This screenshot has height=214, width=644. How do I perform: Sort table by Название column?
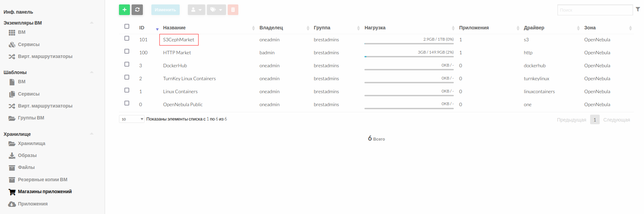click(175, 28)
